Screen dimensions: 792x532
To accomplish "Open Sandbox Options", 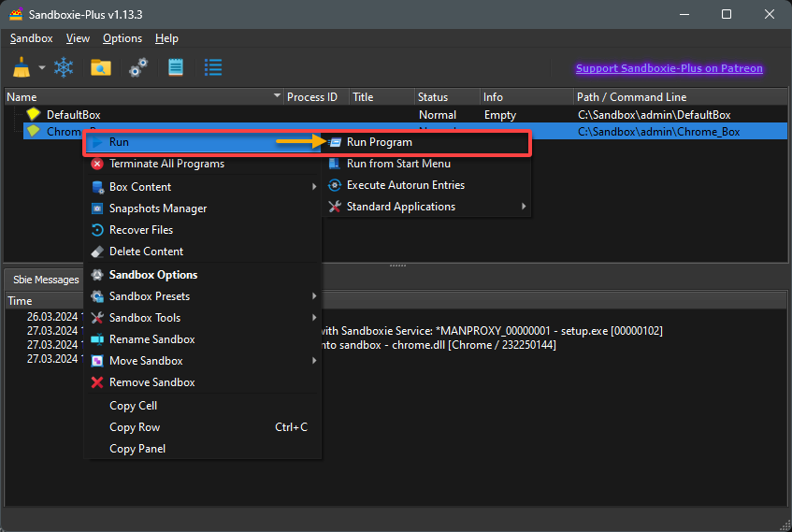I will (203, 275).
